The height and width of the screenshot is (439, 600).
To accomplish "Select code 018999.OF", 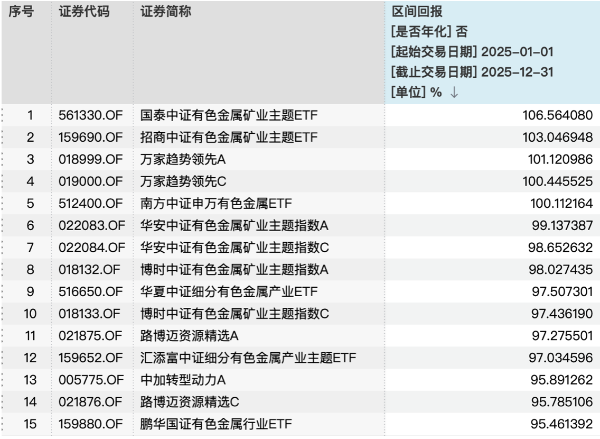I will point(91,159).
